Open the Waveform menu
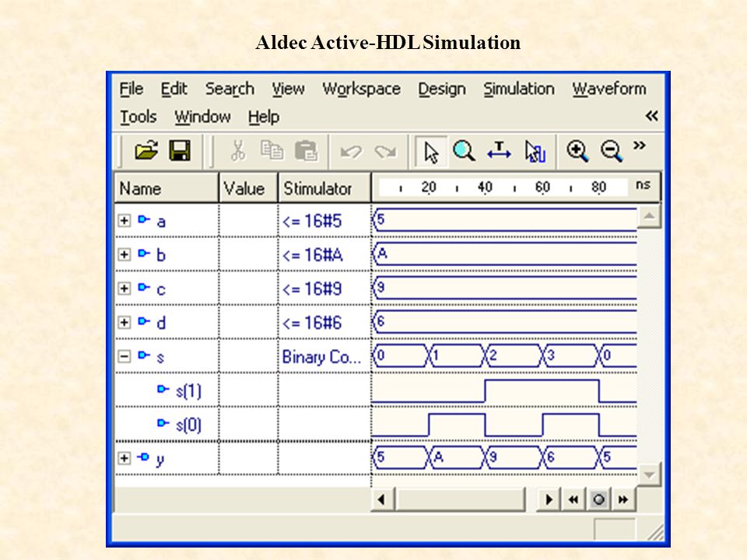The height and width of the screenshot is (560, 747). tap(609, 89)
